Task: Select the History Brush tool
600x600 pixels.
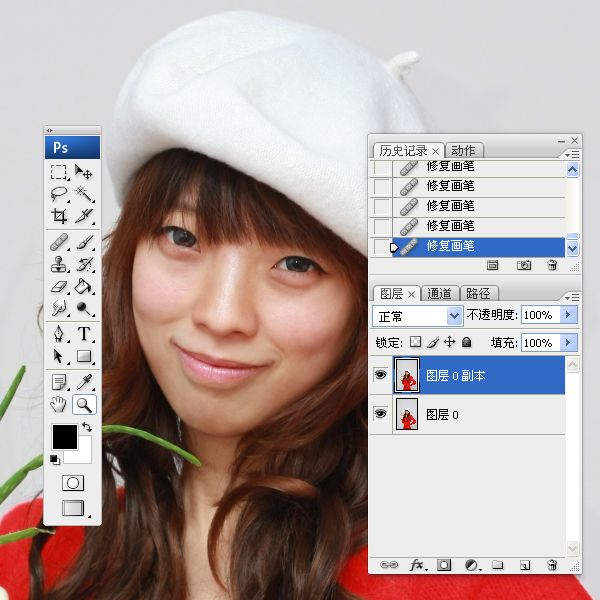Action: pos(83,264)
